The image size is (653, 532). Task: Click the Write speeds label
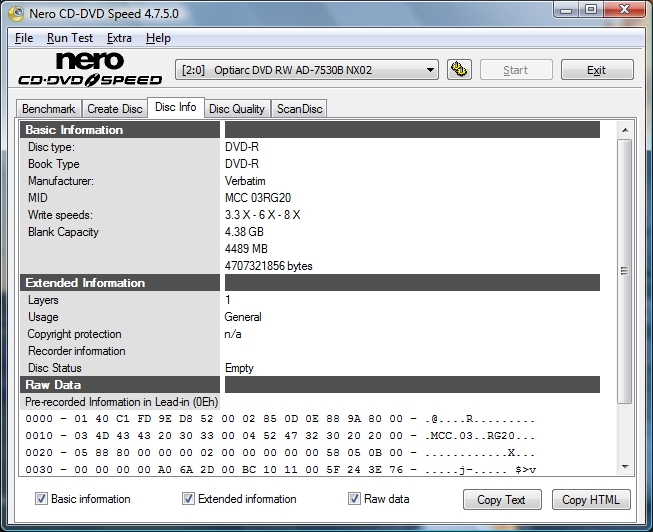coord(60,215)
